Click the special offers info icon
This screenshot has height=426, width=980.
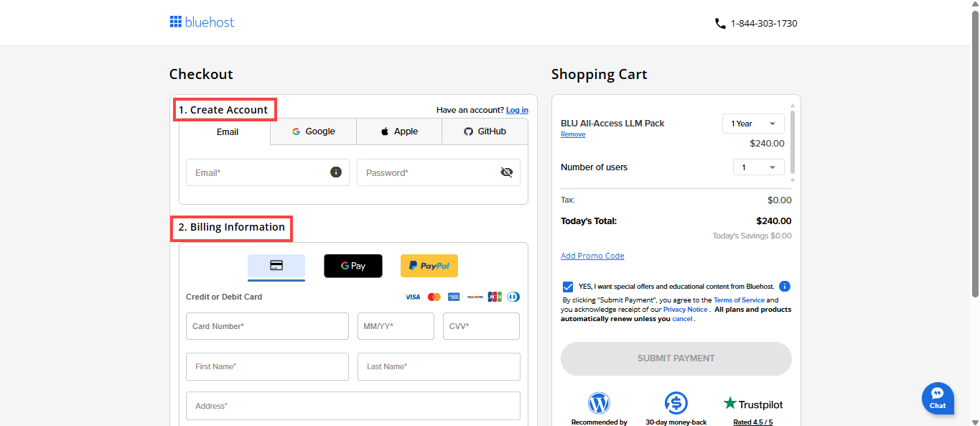coord(784,286)
